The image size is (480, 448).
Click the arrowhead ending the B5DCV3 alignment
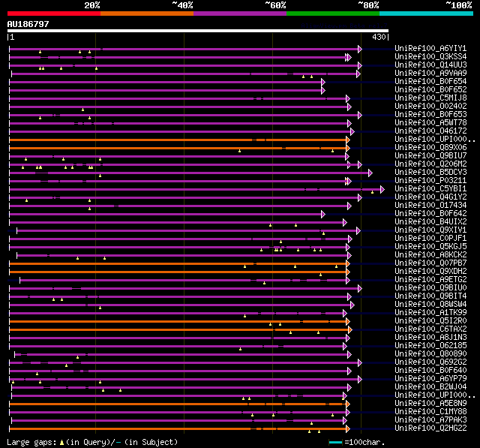pyautogui.click(x=370, y=173)
